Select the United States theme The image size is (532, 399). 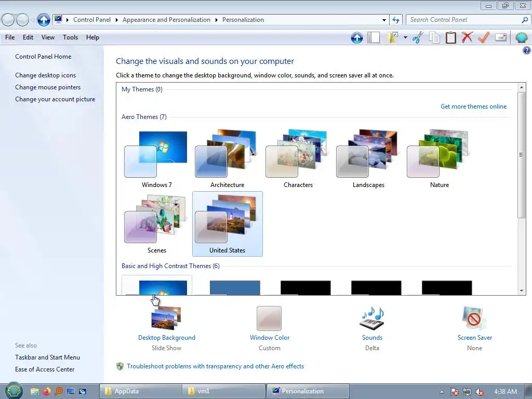point(228,224)
